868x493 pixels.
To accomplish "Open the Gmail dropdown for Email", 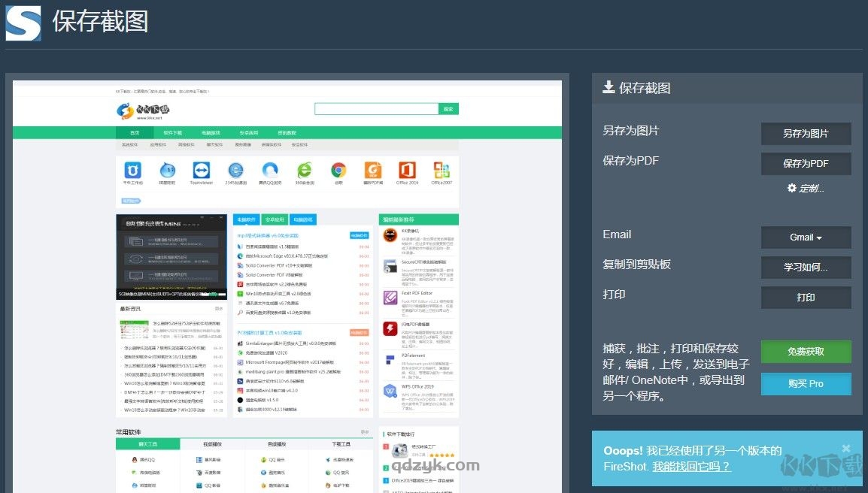I will [806, 237].
